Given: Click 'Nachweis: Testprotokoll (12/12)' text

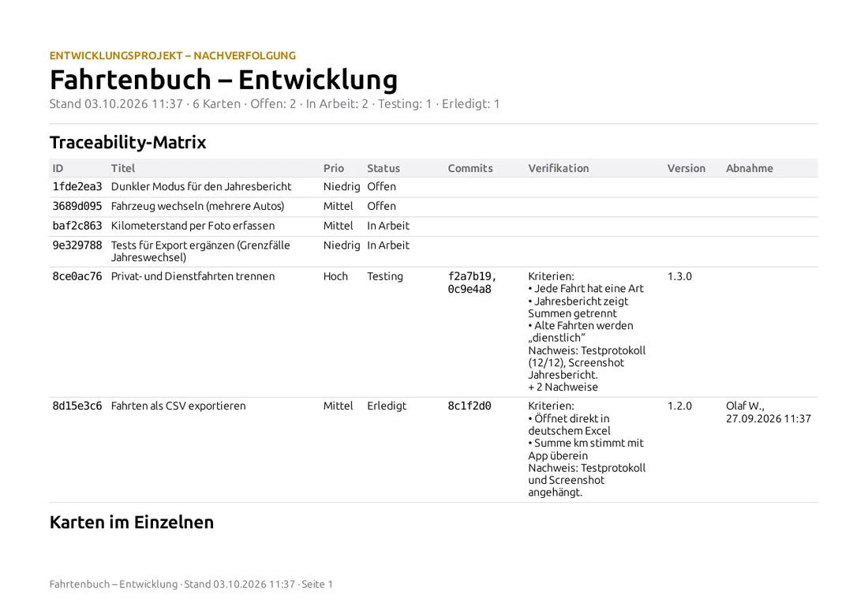Looking at the screenshot, I should coord(587,357).
